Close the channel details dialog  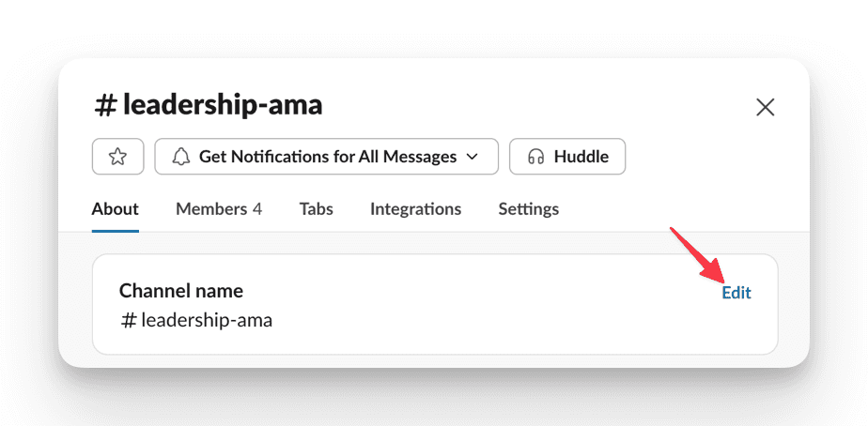tap(765, 107)
